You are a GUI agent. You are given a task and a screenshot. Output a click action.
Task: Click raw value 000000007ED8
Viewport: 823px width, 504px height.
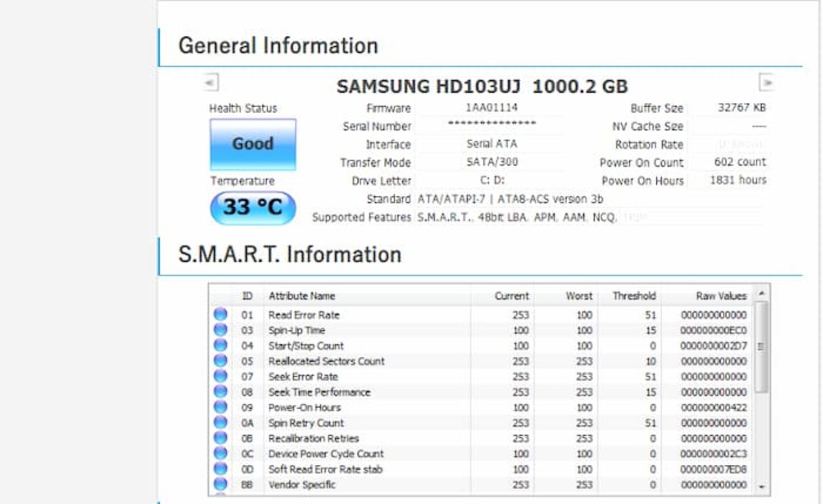click(x=713, y=469)
